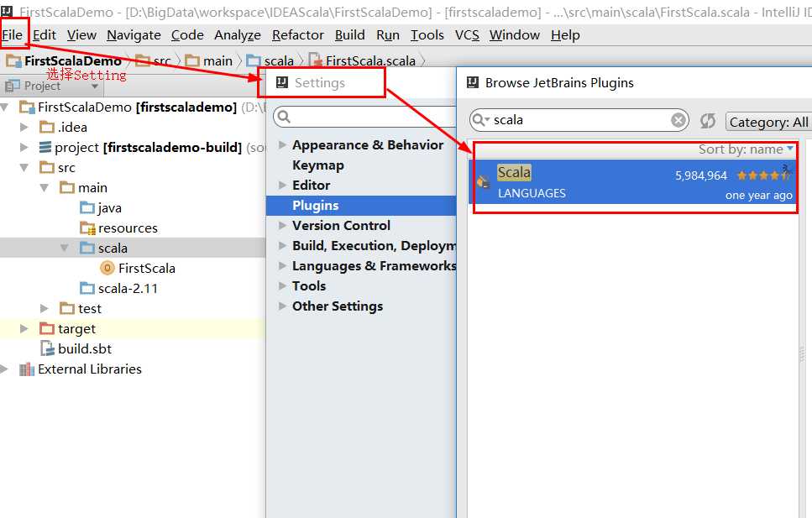The width and height of the screenshot is (812, 518).
Task: Open Keymap settings
Action: [318, 165]
